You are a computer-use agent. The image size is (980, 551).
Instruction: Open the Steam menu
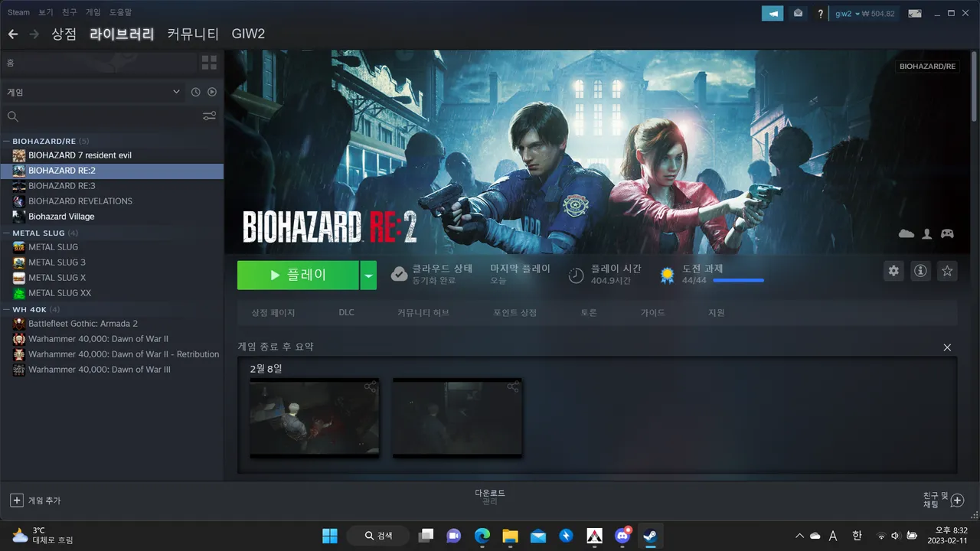point(18,12)
